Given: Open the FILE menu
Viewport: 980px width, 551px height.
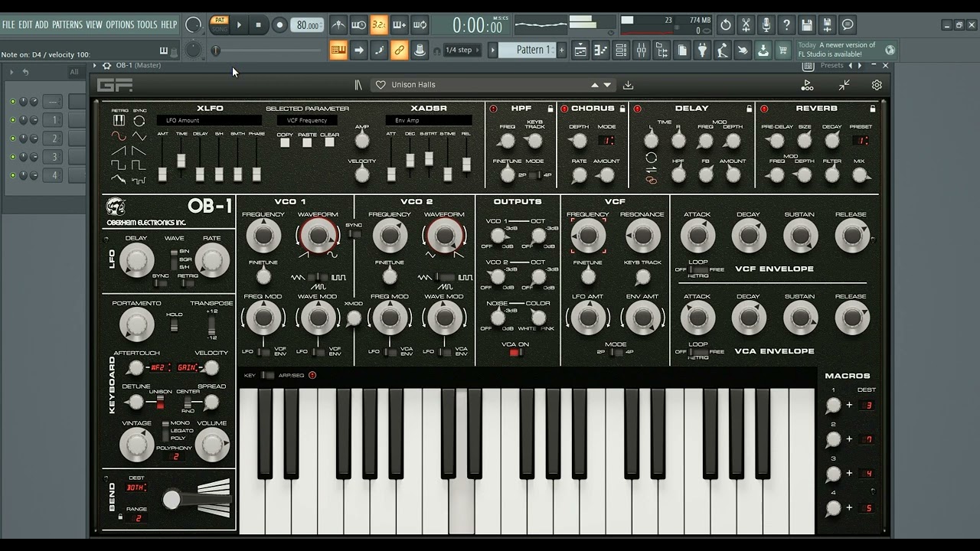Looking at the screenshot, I should [8, 24].
